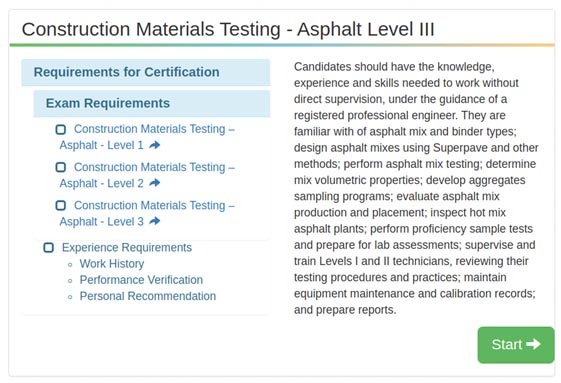This screenshot has width=561, height=383.
Task: Click the share arrow beside Asphalt Level 2
Action: click(155, 183)
